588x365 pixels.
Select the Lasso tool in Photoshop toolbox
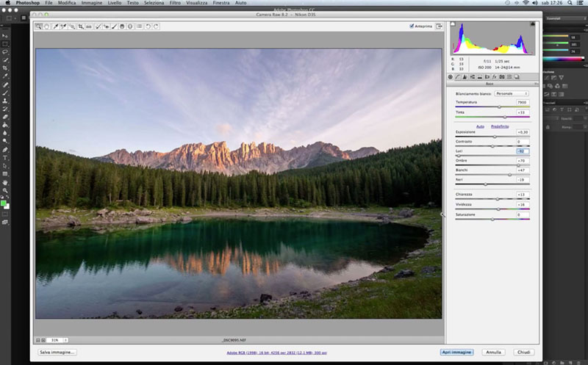pyautogui.click(x=5, y=51)
